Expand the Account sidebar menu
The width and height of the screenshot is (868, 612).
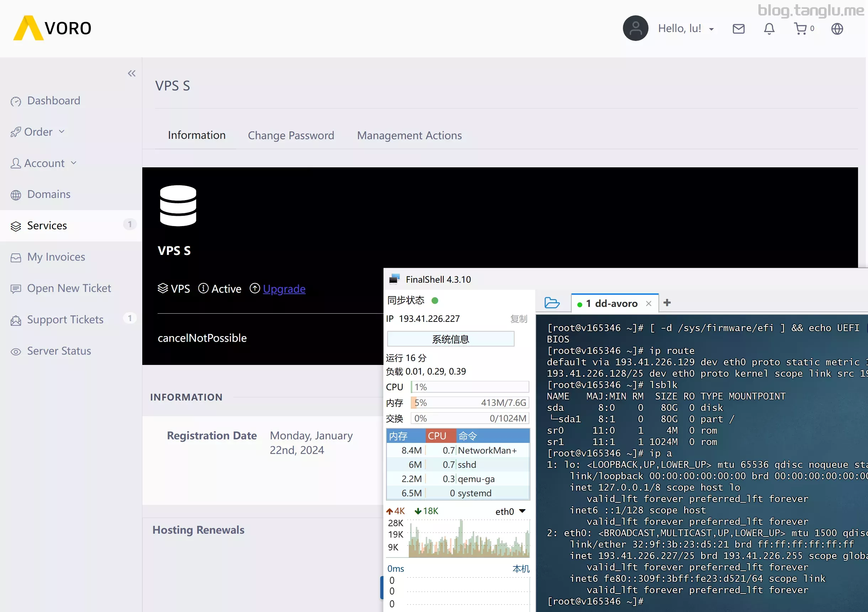click(44, 163)
